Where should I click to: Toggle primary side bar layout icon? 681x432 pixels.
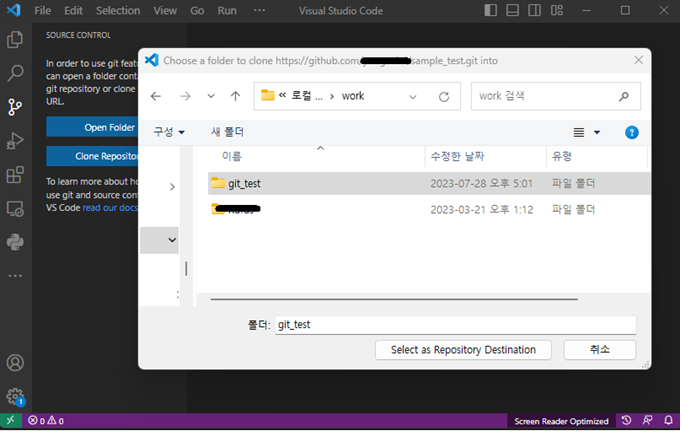[490, 10]
